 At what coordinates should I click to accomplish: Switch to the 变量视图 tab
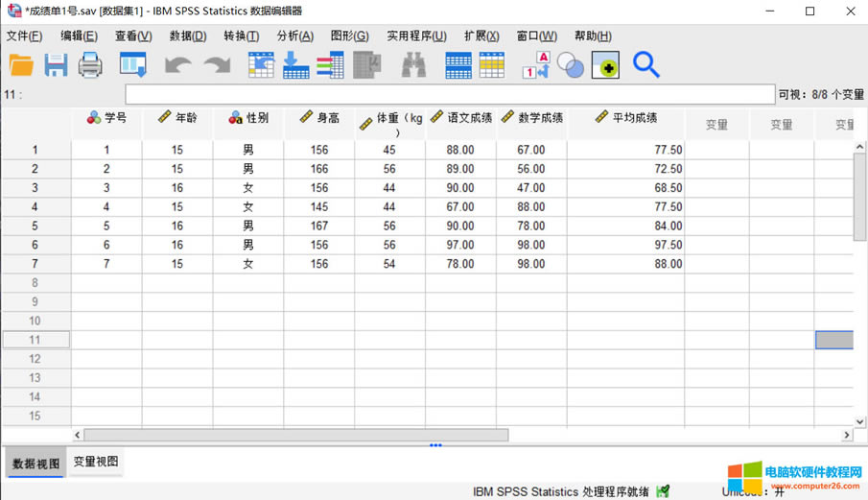coord(96,462)
